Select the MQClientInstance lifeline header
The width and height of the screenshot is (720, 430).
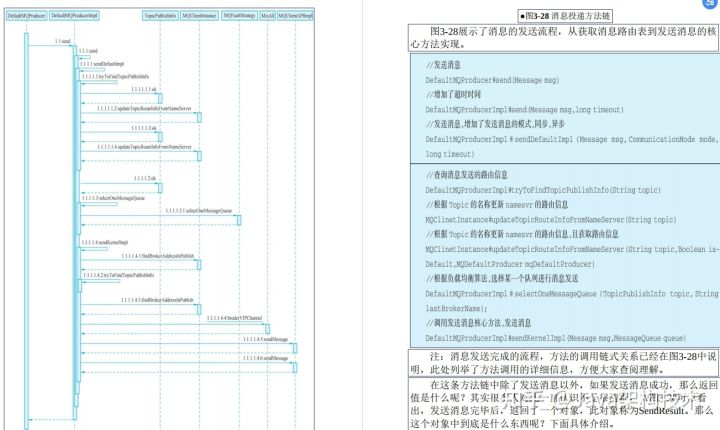point(199,16)
